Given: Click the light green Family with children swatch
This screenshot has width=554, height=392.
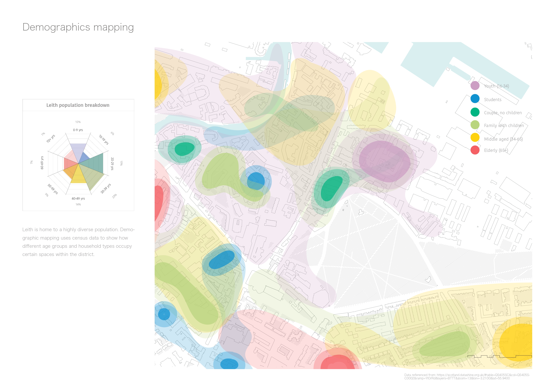Looking at the screenshot, I should (475, 125).
